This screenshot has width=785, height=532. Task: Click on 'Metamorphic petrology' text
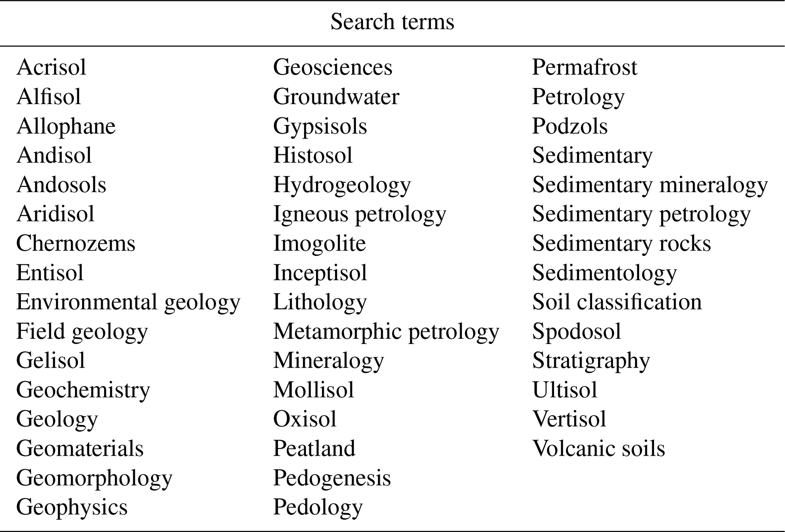[386, 332]
